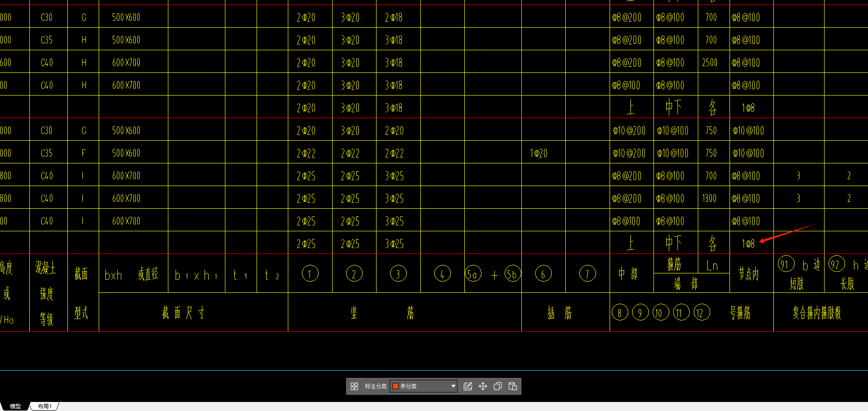868x411 pixels.
Task: Click Φ10@200 in the C35 F row
Action: click(x=629, y=153)
